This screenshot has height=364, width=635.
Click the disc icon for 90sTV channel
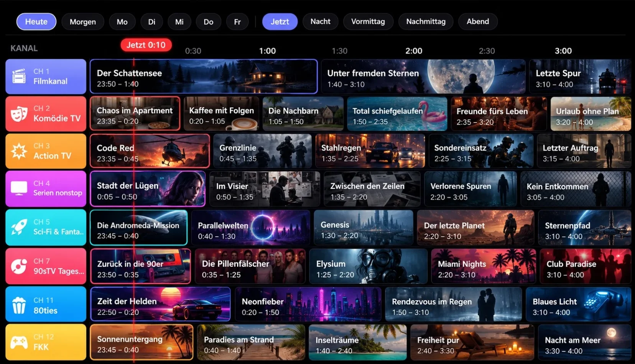pyautogui.click(x=19, y=266)
